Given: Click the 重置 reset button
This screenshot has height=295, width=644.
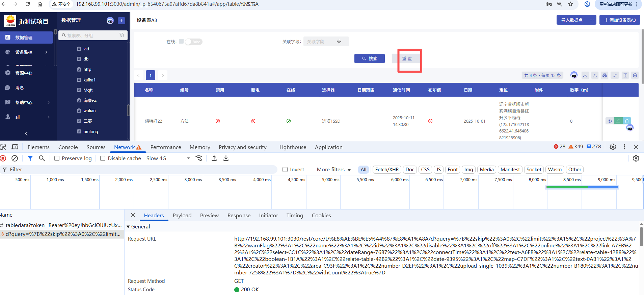Looking at the screenshot, I should 407,58.
